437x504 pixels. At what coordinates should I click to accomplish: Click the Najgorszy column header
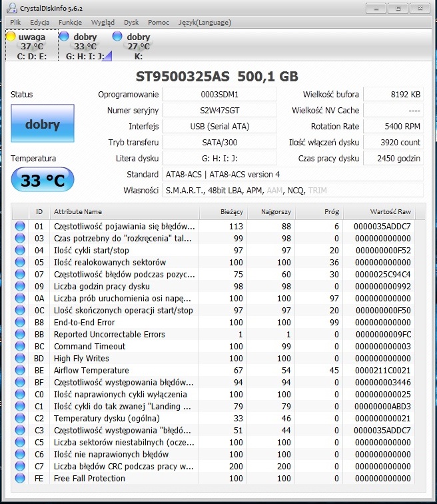click(x=271, y=212)
